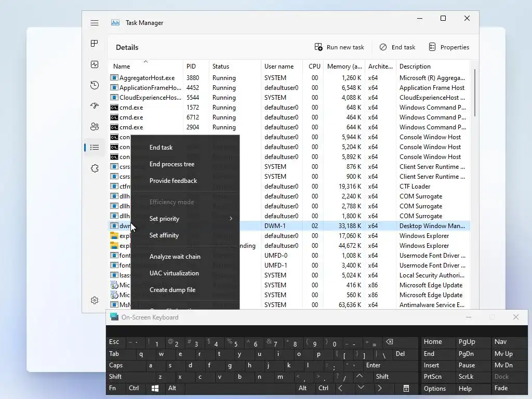Screen dimensions: 532x399
Task: Choose Create dump file
Action: [x=185, y=290]
